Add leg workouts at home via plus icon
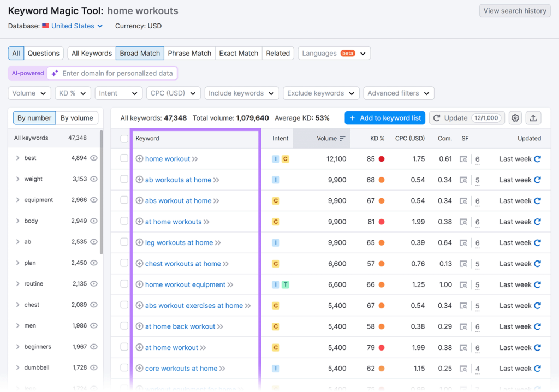Viewport: 559px width, 392px height. pyautogui.click(x=139, y=242)
